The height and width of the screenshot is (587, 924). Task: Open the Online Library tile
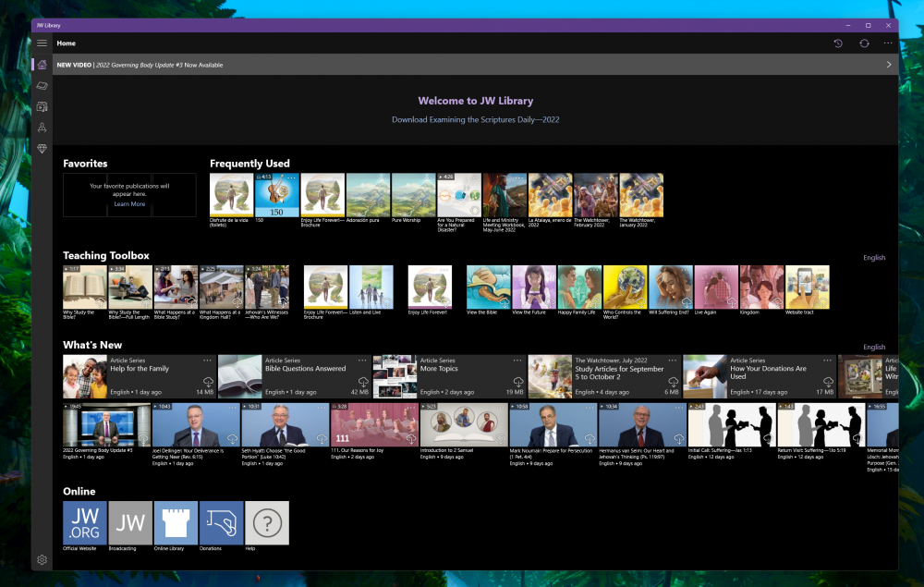(176, 522)
